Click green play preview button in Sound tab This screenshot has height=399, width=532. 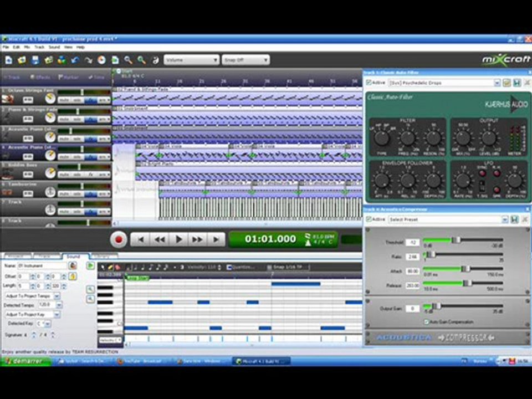90,265
